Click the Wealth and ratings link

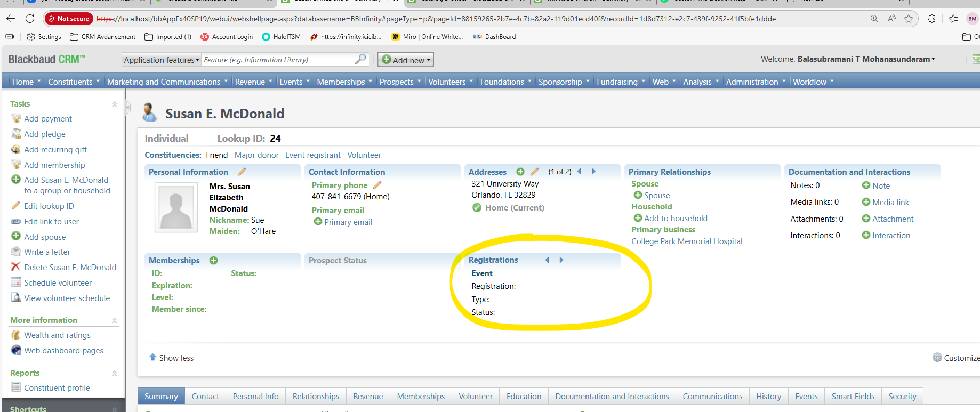(x=57, y=335)
